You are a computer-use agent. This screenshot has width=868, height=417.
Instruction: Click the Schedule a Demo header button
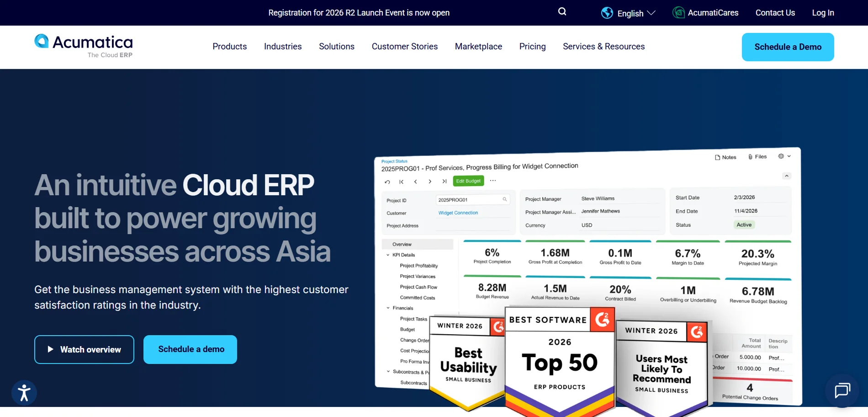(x=788, y=47)
